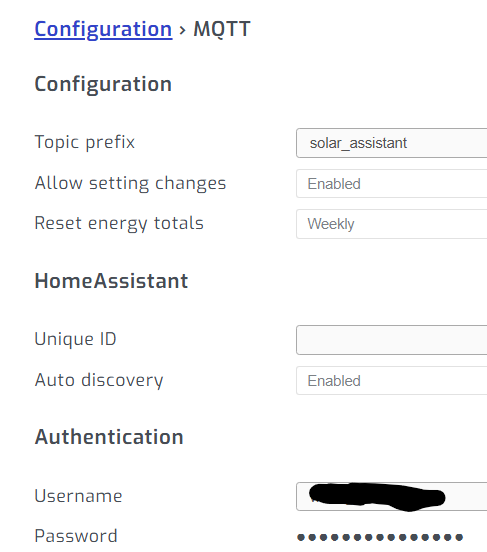Click the HomeAssistant section heading
Viewport: 487px width, 552px height.
point(111,281)
